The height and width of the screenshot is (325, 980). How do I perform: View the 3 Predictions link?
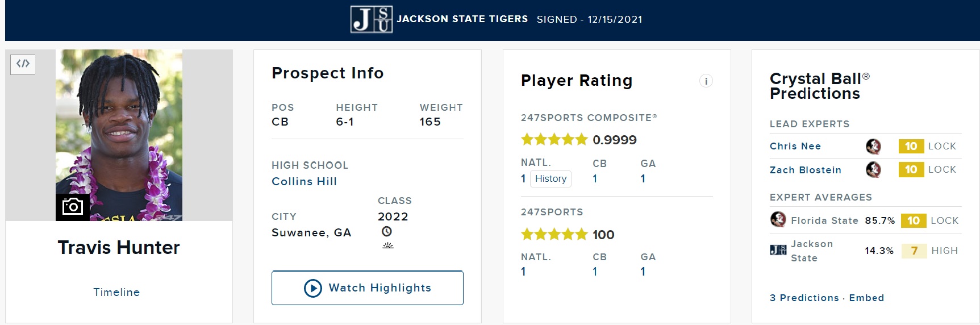pyautogui.click(x=804, y=298)
